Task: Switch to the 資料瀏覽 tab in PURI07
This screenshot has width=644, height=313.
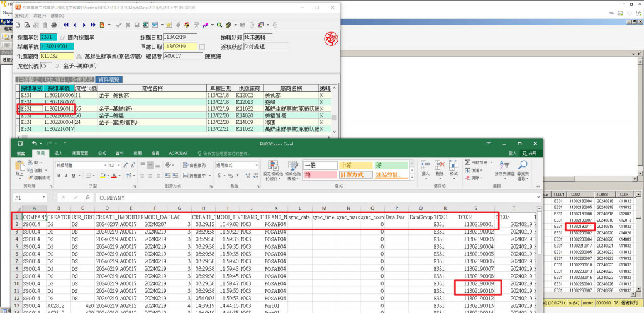Action: point(109,79)
